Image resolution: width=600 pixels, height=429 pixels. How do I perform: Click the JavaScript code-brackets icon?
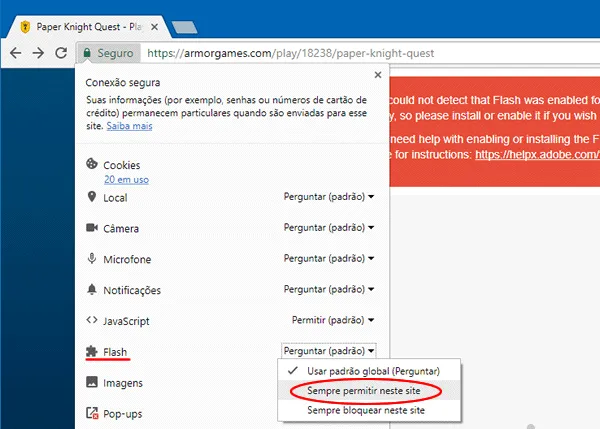[x=92, y=320]
